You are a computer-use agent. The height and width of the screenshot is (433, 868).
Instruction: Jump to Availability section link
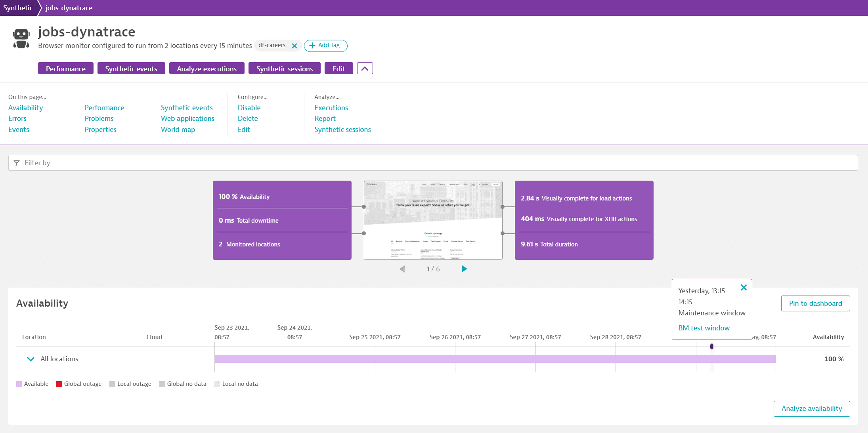(26, 108)
